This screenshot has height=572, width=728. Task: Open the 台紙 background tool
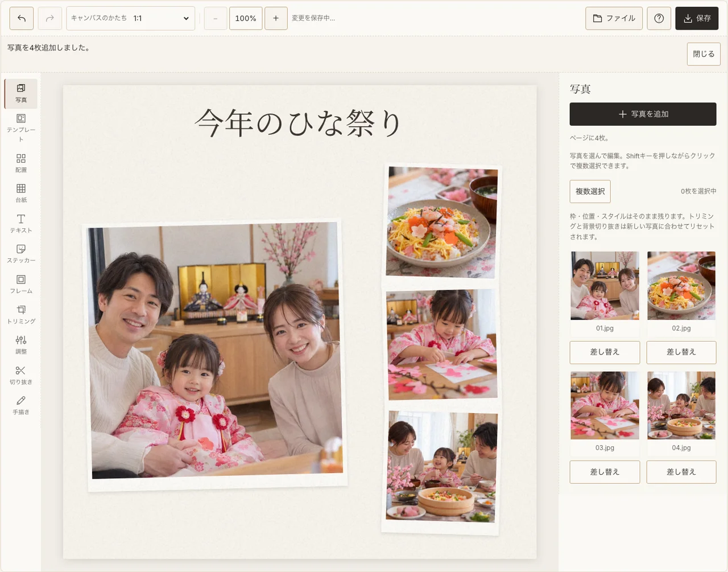pos(21,193)
